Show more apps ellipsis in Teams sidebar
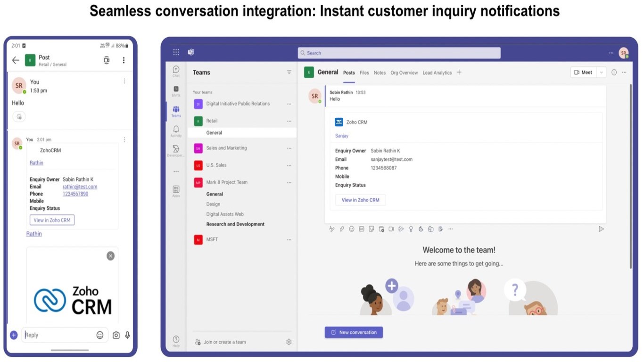The image size is (644, 362). [x=176, y=172]
